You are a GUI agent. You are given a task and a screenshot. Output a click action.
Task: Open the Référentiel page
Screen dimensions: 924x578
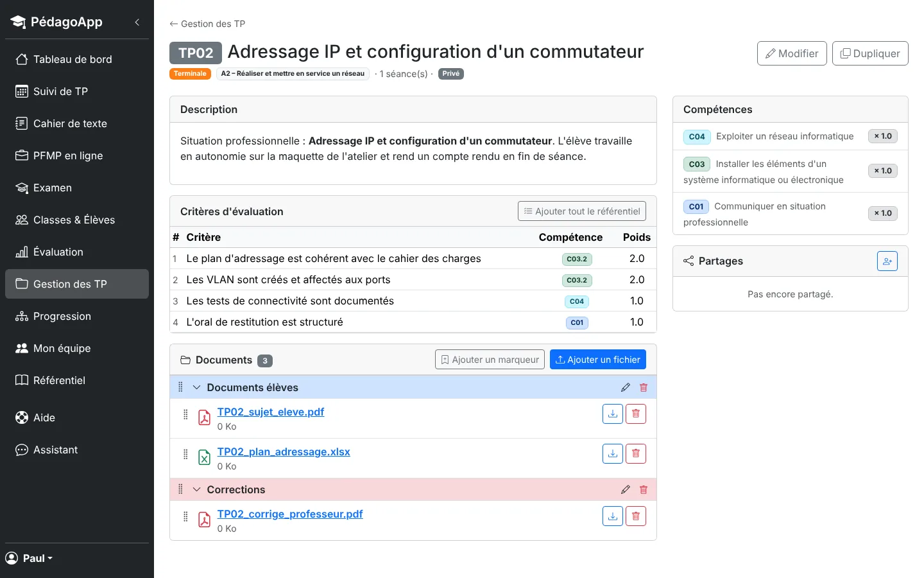click(77, 380)
